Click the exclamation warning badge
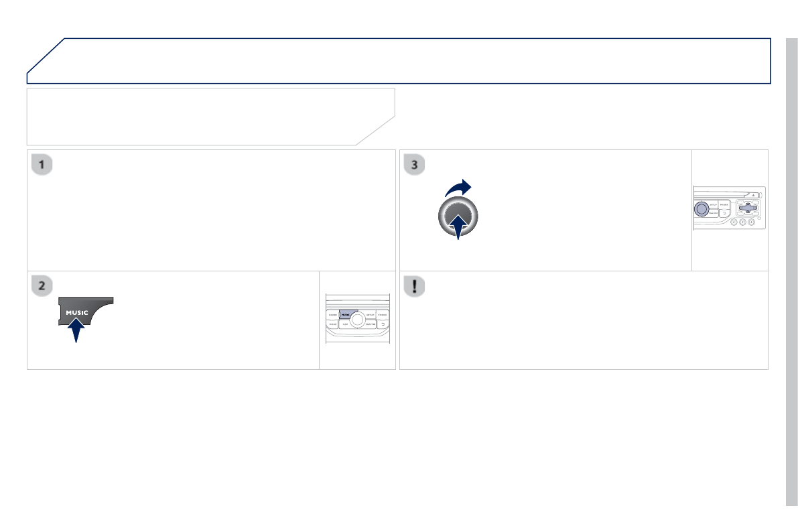 [414, 285]
